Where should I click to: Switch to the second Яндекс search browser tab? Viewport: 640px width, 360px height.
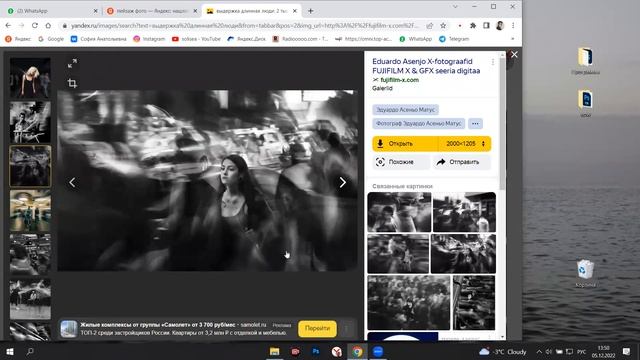(151, 11)
